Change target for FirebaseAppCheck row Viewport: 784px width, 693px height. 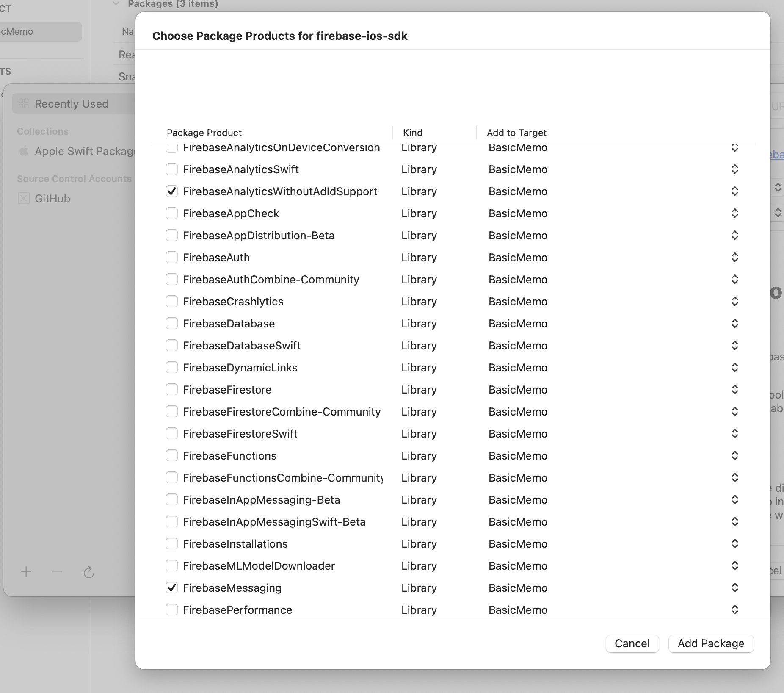pyautogui.click(x=735, y=213)
